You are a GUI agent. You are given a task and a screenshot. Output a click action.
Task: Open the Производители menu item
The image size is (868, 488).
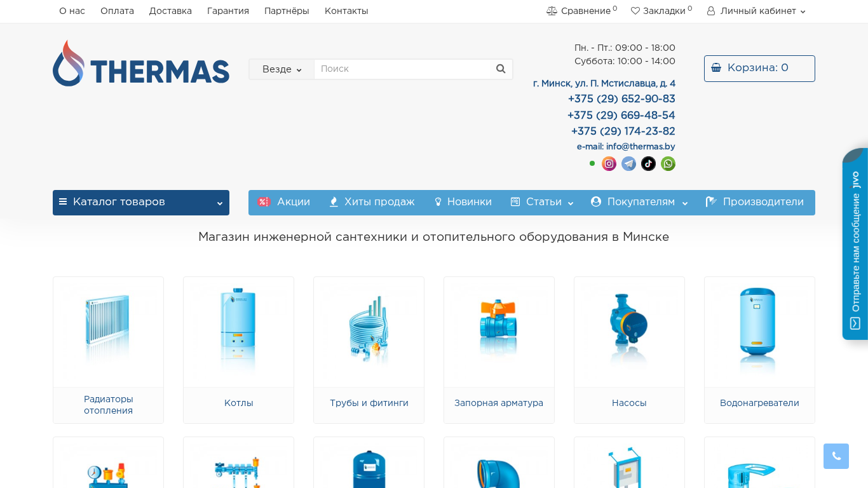coord(755,202)
